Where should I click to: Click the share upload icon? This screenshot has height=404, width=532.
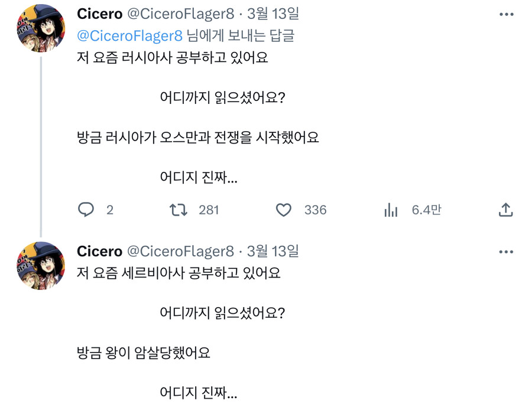(505, 210)
